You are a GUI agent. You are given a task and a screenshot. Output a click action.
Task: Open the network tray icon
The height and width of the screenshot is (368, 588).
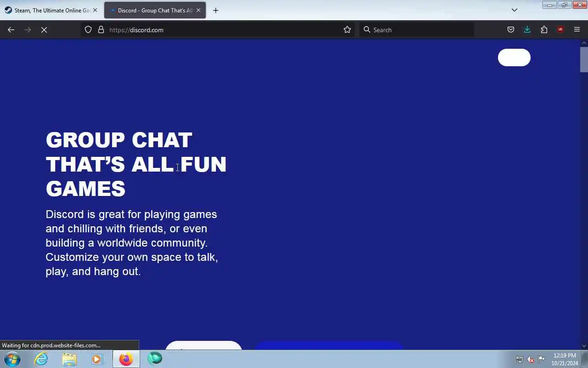520,359
